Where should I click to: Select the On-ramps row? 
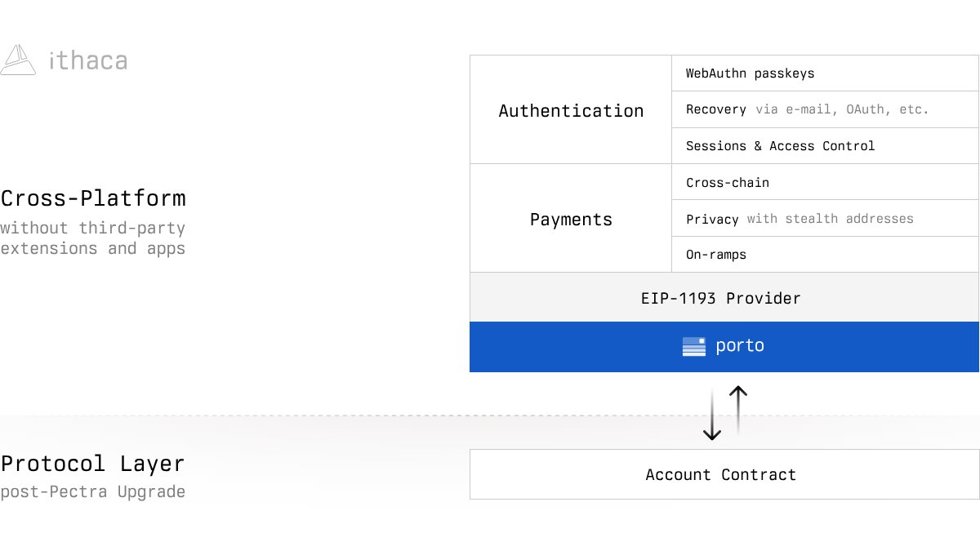tap(825, 255)
